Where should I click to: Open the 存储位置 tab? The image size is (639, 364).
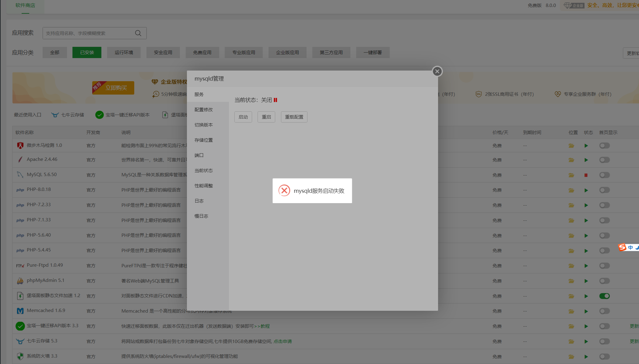click(x=208, y=140)
